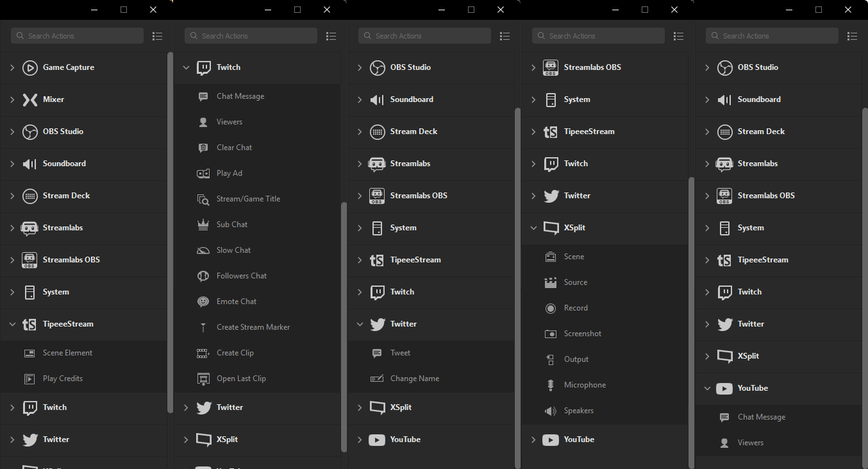Click the Mixer X-shaped icon
Viewport: 868px width, 469px height.
click(29, 99)
